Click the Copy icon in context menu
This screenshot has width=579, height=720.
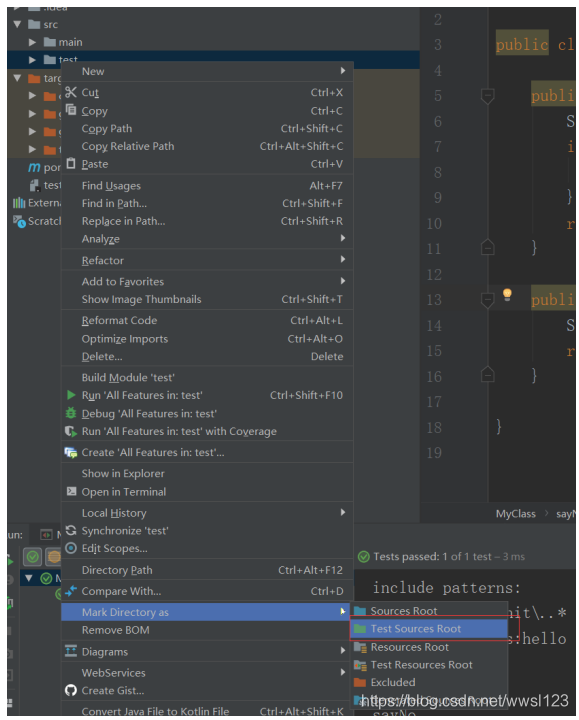71,110
